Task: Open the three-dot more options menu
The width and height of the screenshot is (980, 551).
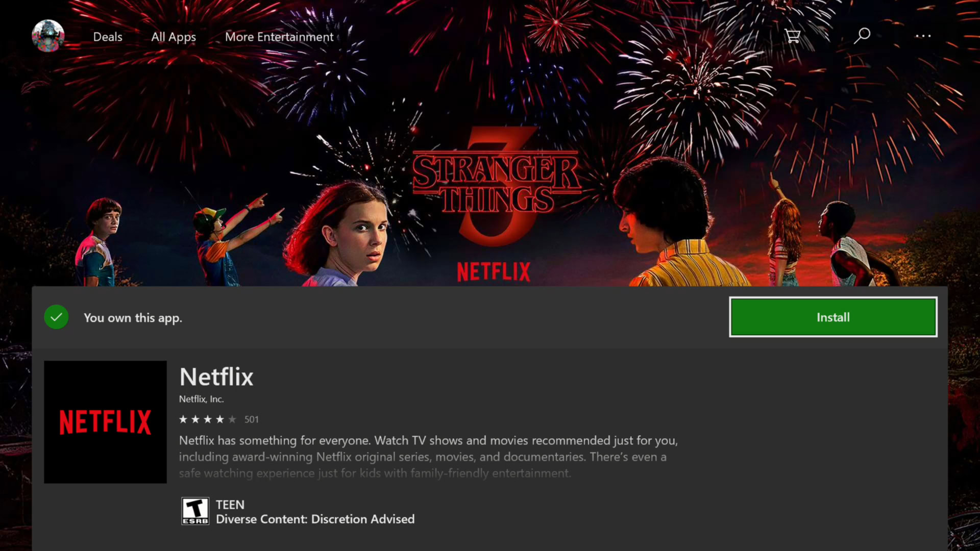Action: (923, 36)
